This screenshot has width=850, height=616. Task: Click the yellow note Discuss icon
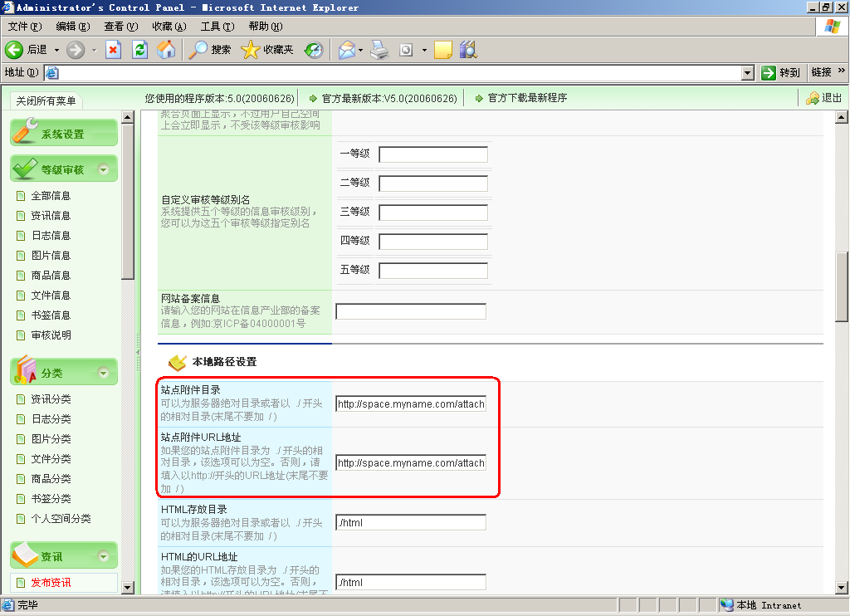443,50
